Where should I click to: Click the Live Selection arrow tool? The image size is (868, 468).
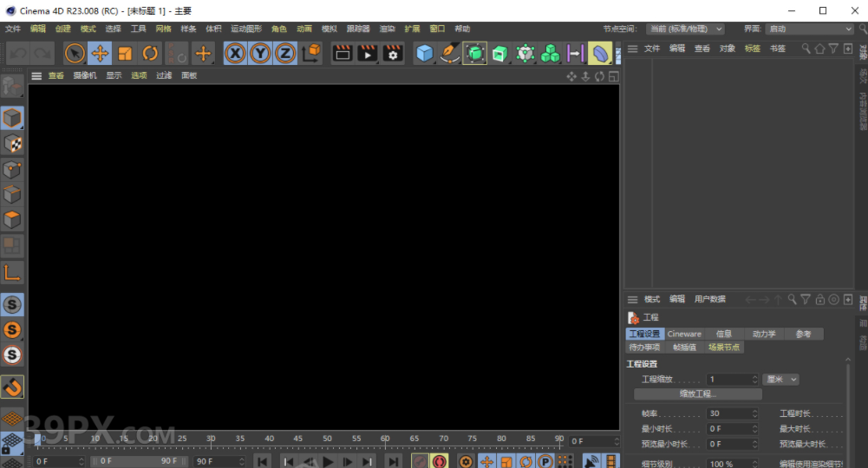[x=75, y=54]
